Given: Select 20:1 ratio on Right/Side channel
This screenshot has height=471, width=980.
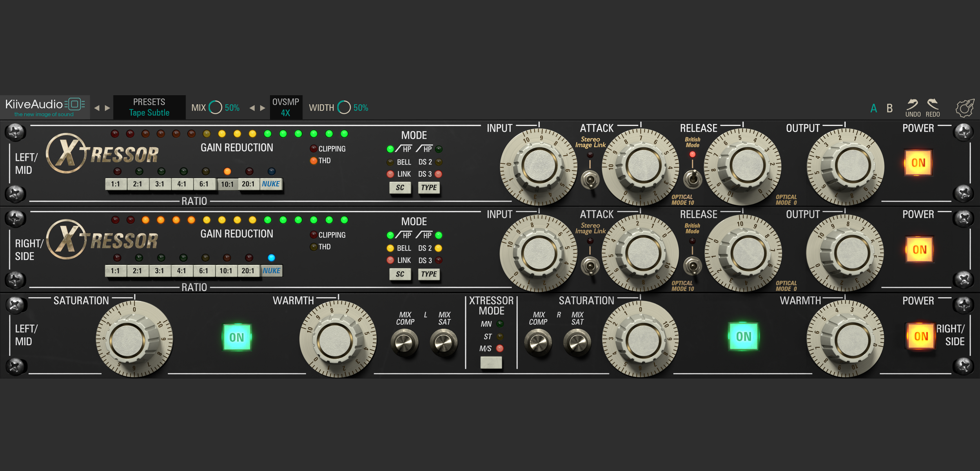Looking at the screenshot, I should coord(248,271).
